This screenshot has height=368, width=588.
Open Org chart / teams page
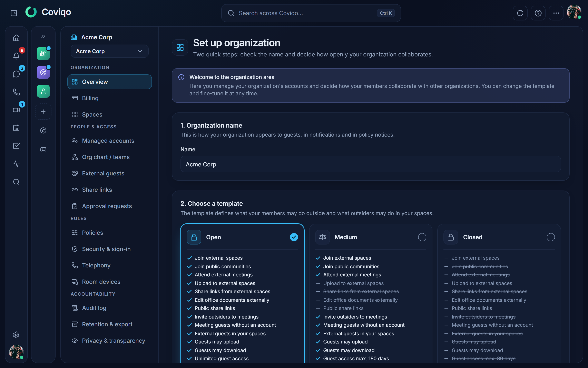[x=110, y=157]
